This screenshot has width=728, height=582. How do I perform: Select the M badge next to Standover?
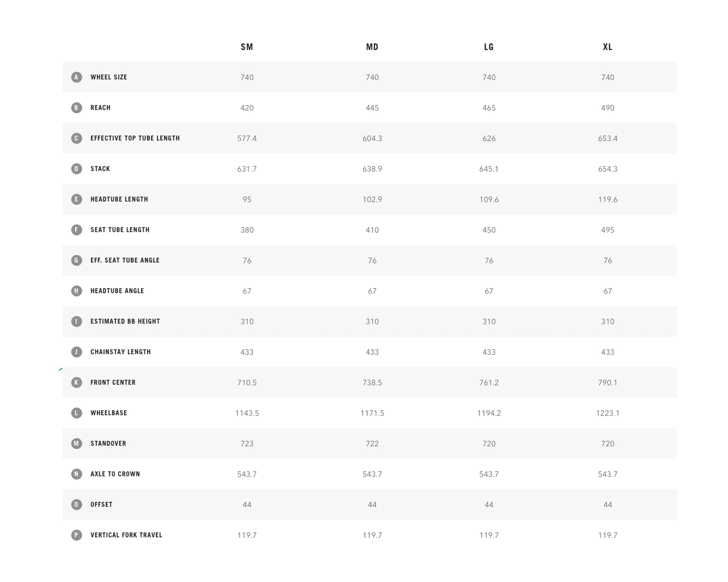click(x=76, y=444)
